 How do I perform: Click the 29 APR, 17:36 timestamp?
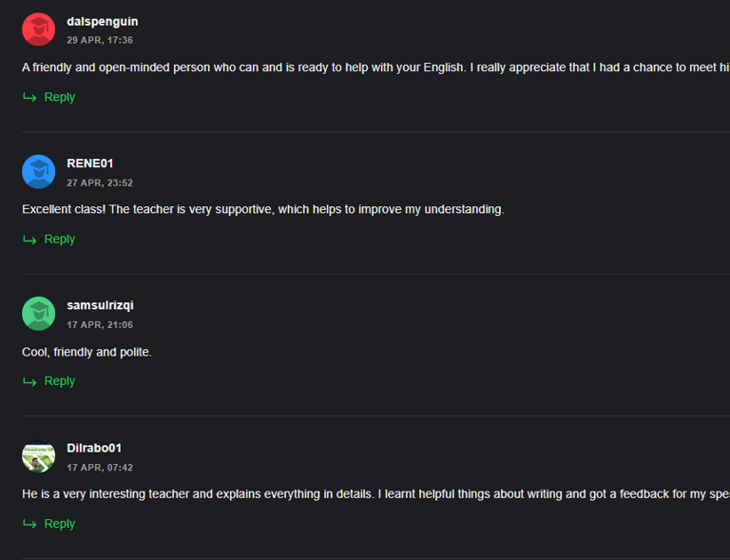100,41
